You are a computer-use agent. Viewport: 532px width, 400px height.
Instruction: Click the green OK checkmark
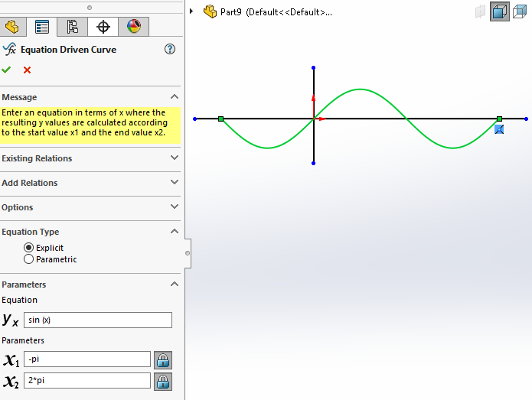(x=7, y=70)
